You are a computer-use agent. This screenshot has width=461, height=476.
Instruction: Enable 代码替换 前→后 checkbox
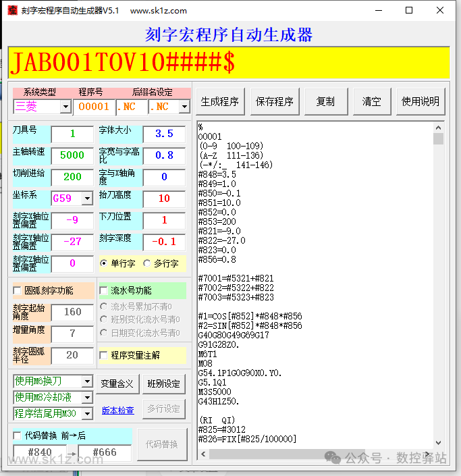(18, 436)
